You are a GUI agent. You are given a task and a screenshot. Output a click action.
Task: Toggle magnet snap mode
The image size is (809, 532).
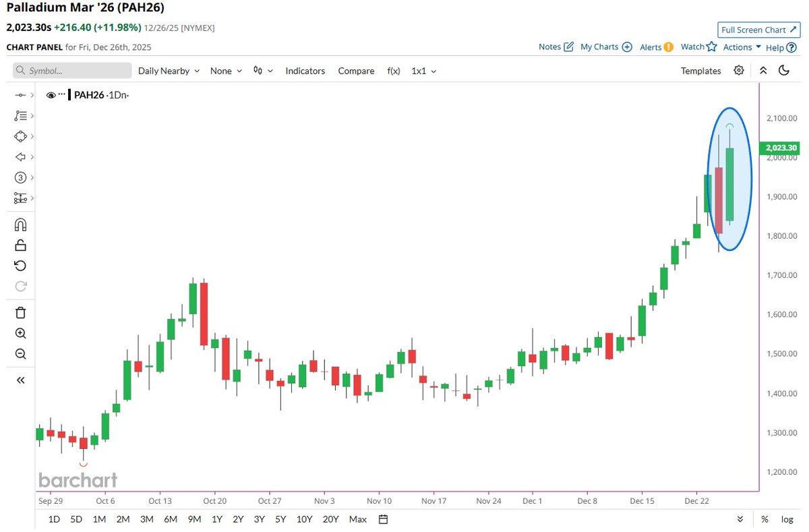[x=20, y=225]
